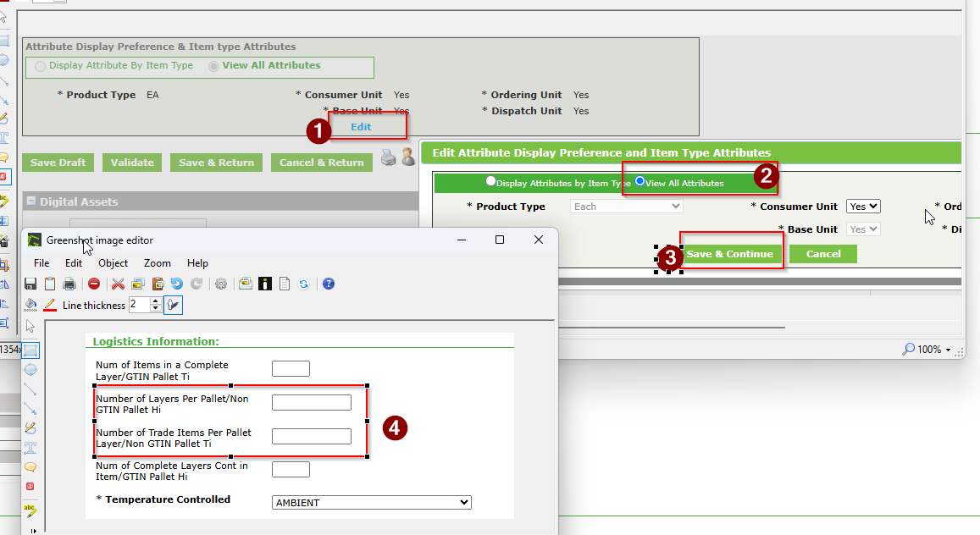Image resolution: width=980 pixels, height=535 pixels.
Task: Toggle the shadow button next to line thickness
Action: [173, 305]
